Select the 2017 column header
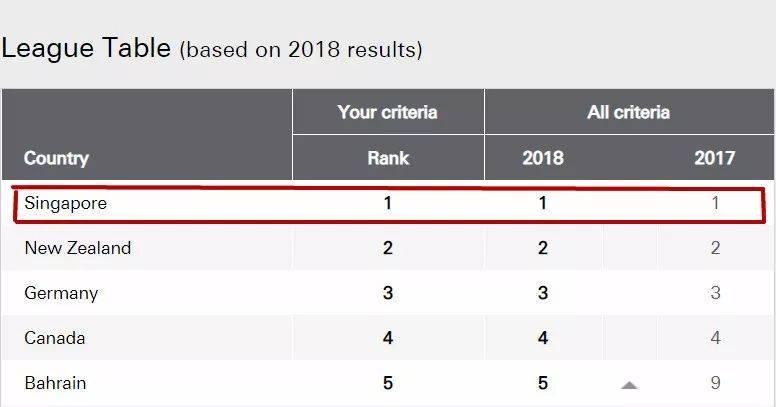 point(714,158)
